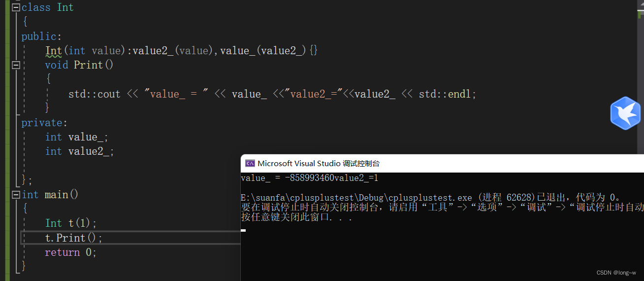Viewport: 644px width, 281px height.
Task: Click the blue bird floating assistant icon
Action: click(x=626, y=113)
